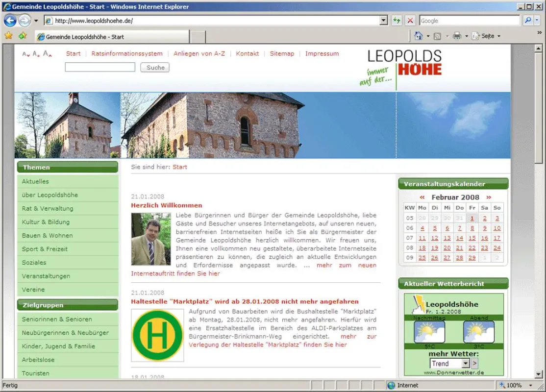
Task: Click the browser Forward arrow button
Action: 25,21
